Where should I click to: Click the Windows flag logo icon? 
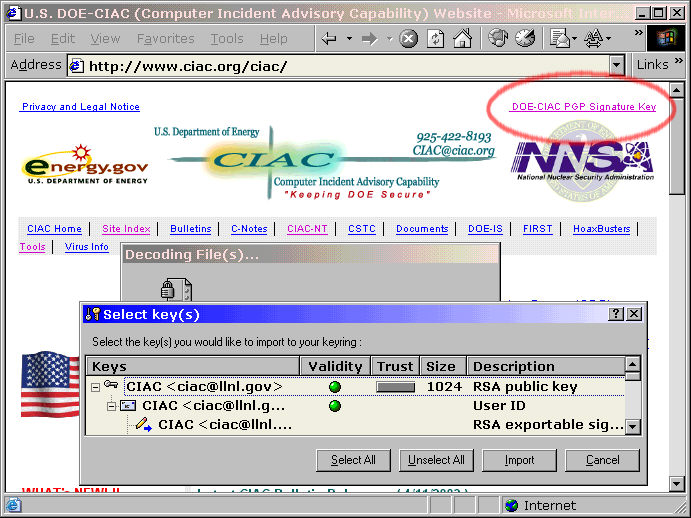667,38
